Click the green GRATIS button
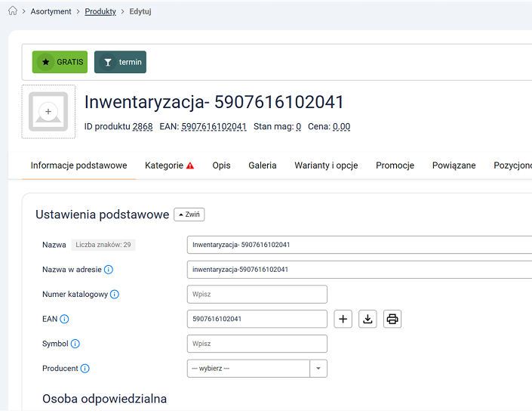532x420 pixels. (60, 62)
